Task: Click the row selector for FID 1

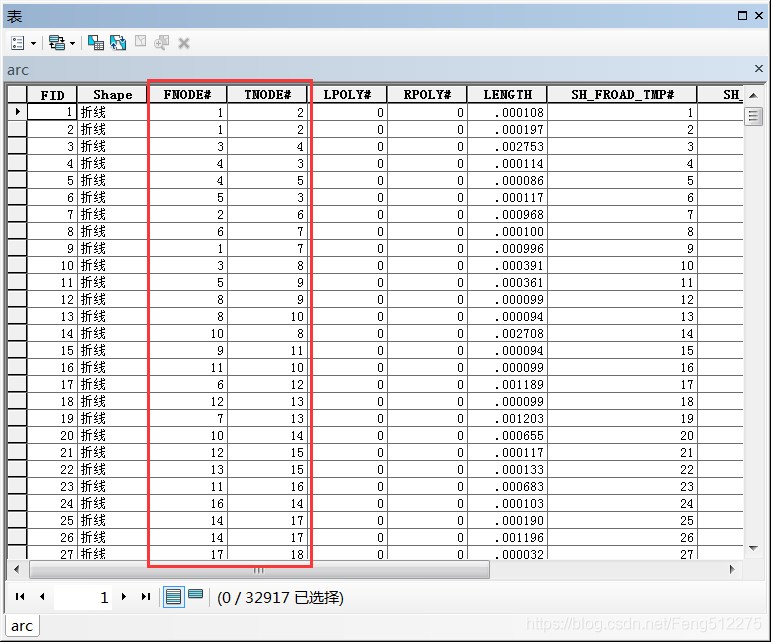Action: [x=17, y=112]
